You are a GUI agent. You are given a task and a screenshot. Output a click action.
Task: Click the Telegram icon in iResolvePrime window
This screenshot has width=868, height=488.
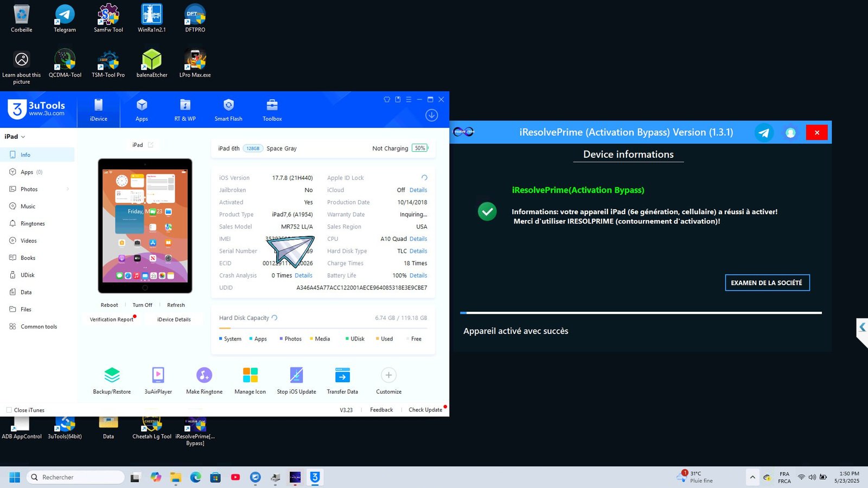pos(764,132)
